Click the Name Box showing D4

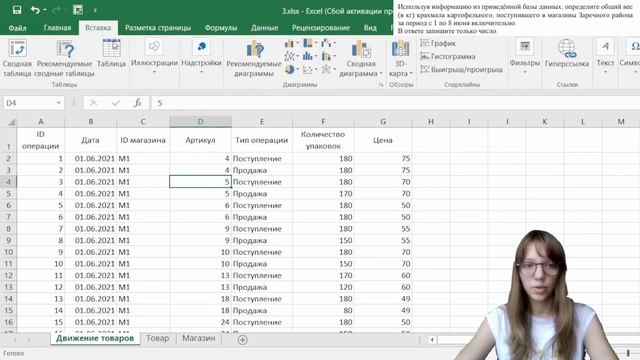29,103
